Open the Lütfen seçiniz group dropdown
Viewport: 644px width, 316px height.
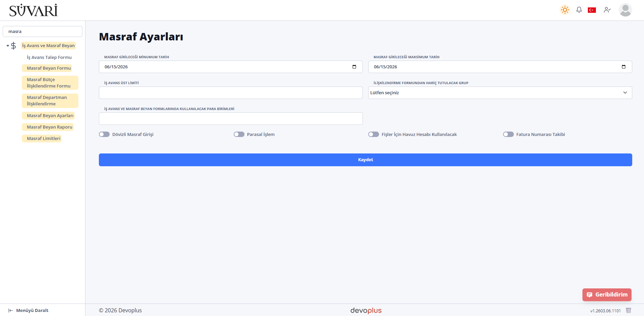500,93
